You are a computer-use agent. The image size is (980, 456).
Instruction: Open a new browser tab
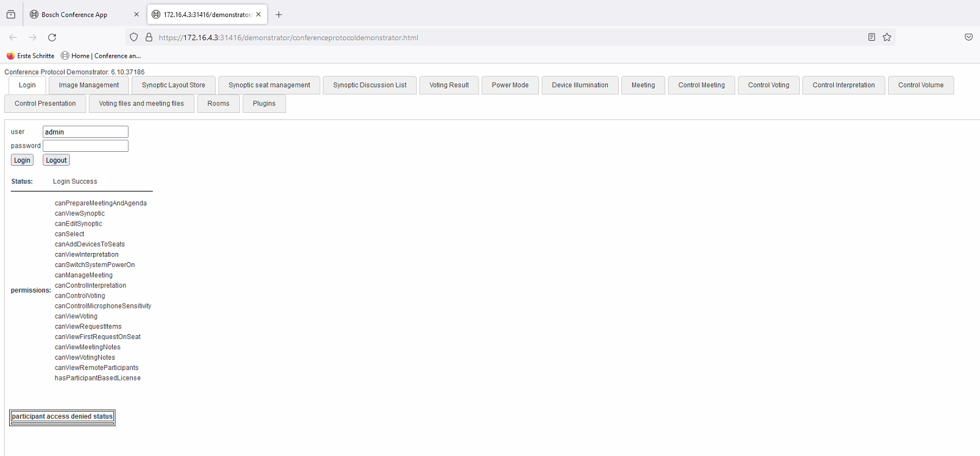click(279, 15)
